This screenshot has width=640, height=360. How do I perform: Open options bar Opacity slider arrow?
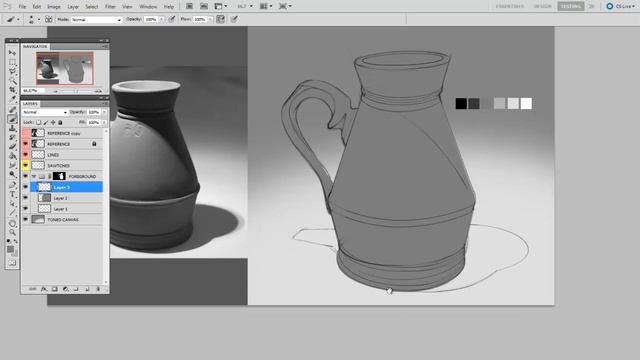pos(162,19)
